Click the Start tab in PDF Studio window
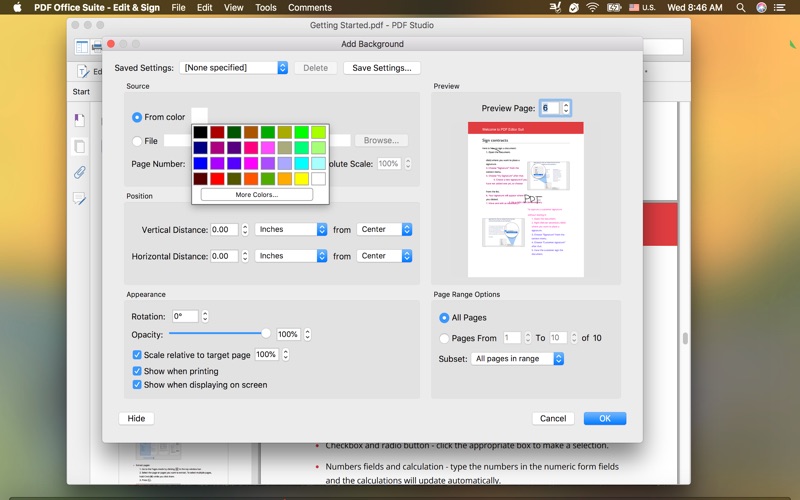The image size is (800, 500). 81,92
